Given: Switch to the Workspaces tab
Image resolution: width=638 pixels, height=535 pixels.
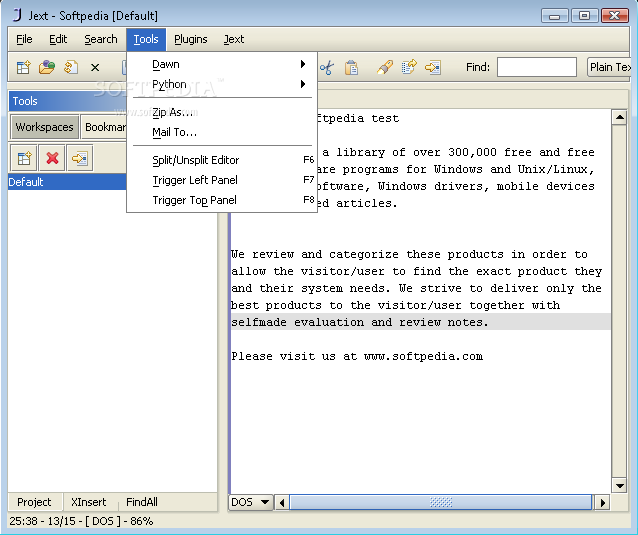Looking at the screenshot, I should [44, 127].
